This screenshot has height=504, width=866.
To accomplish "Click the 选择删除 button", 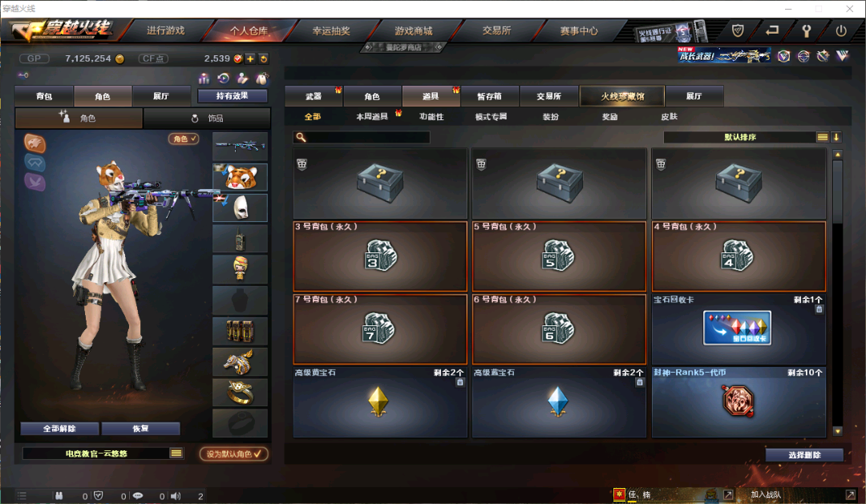I will 804,454.
